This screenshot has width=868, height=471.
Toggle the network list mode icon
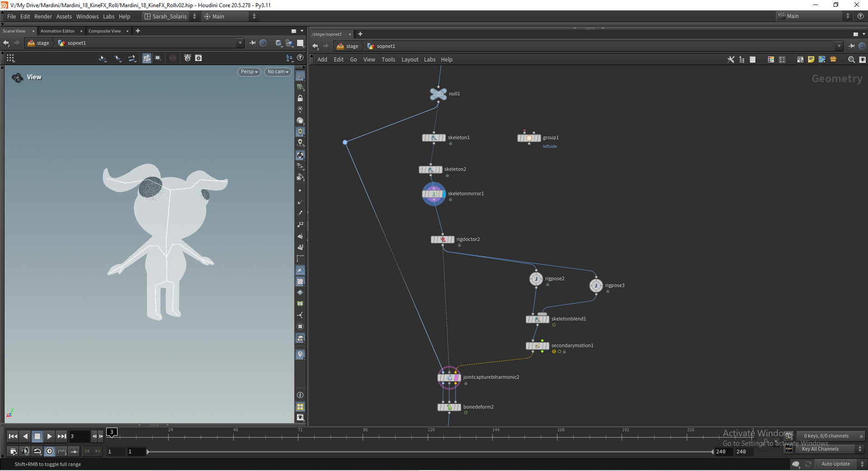click(753, 60)
